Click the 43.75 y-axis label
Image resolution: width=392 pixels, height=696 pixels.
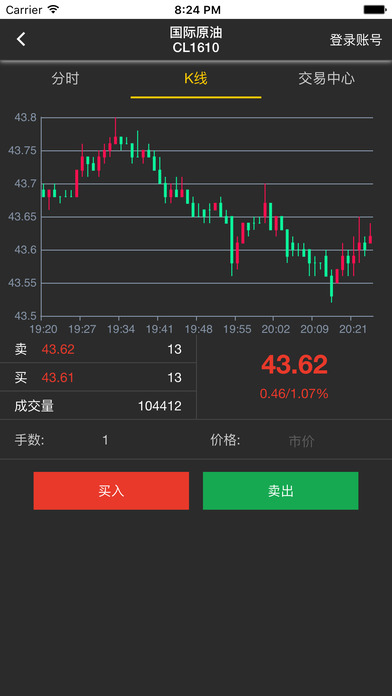pos(22,150)
